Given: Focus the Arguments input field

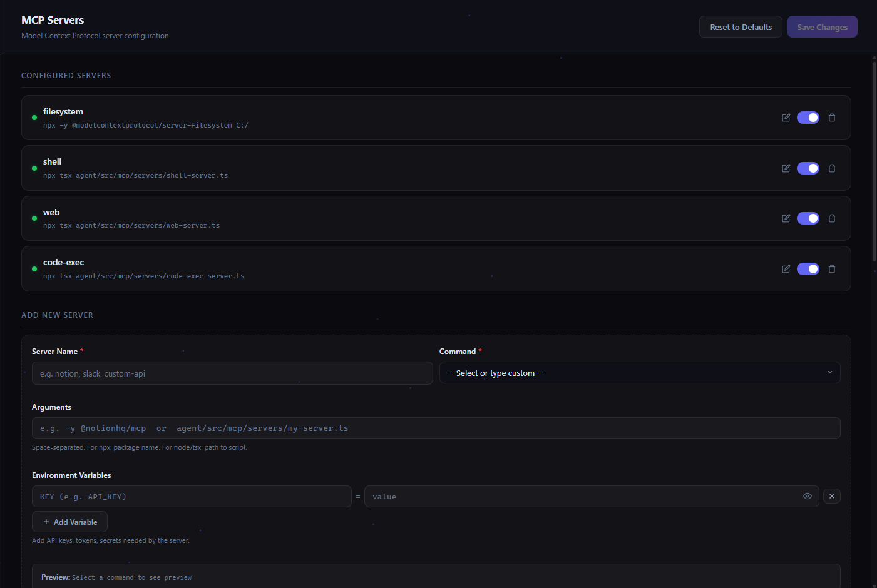Looking at the screenshot, I should [436, 428].
